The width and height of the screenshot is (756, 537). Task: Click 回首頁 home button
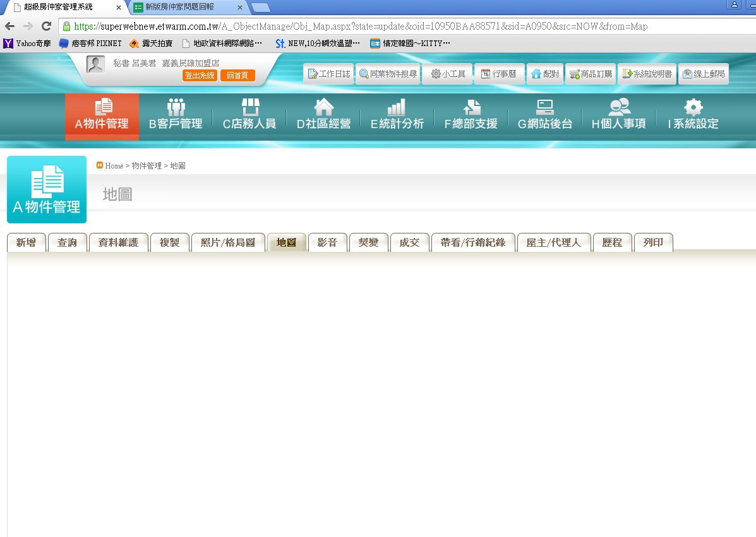coord(237,76)
